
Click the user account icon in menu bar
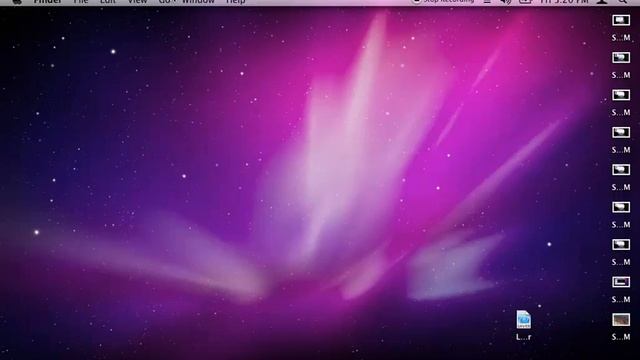click(x=602, y=2)
